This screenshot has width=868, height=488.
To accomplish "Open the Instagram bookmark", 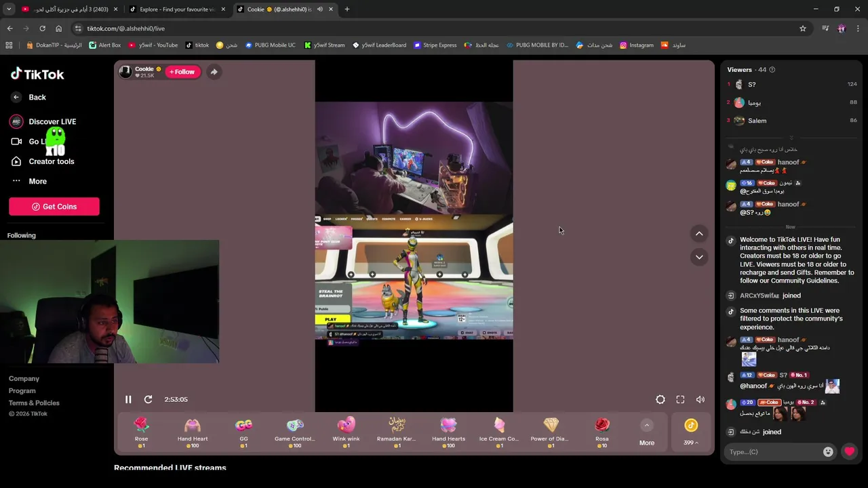I will click(636, 45).
